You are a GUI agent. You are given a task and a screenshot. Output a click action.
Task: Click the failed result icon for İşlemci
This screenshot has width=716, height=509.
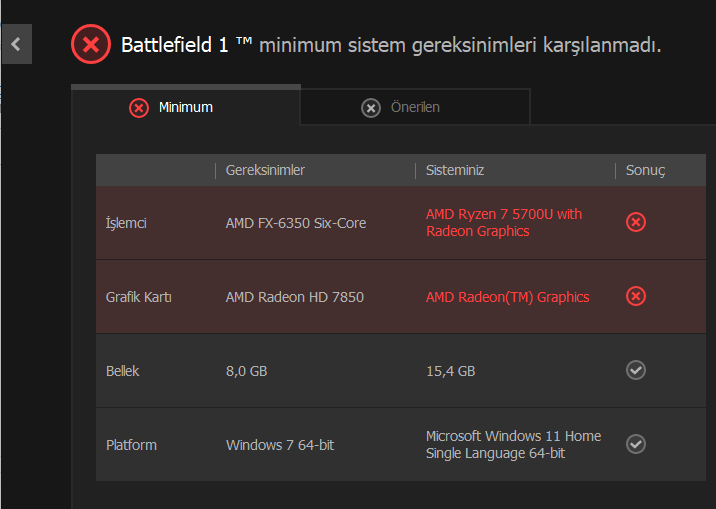636,222
